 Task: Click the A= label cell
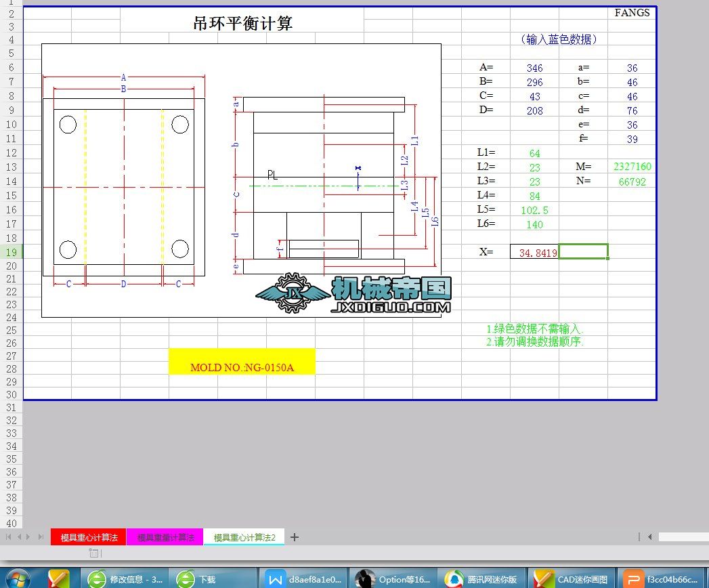(486, 67)
